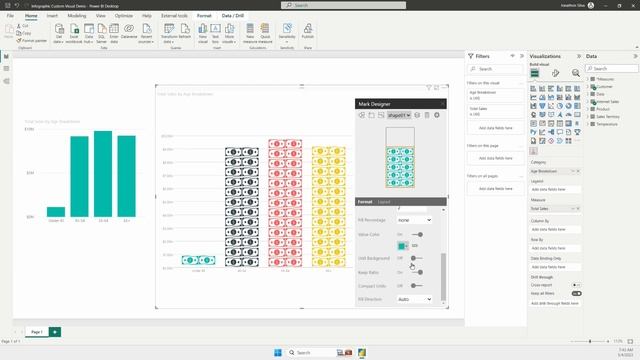Select Format painter in Clipboard group
This screenshot has height=360, width=640.
coord(32,40)
